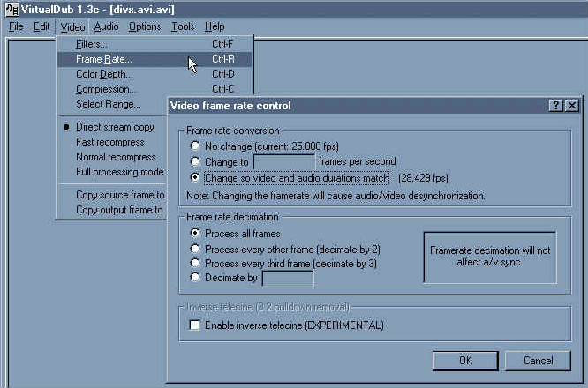The image size is (588, 388).
Task: Open Compression... from Video menu
Action: click(155, 89)
